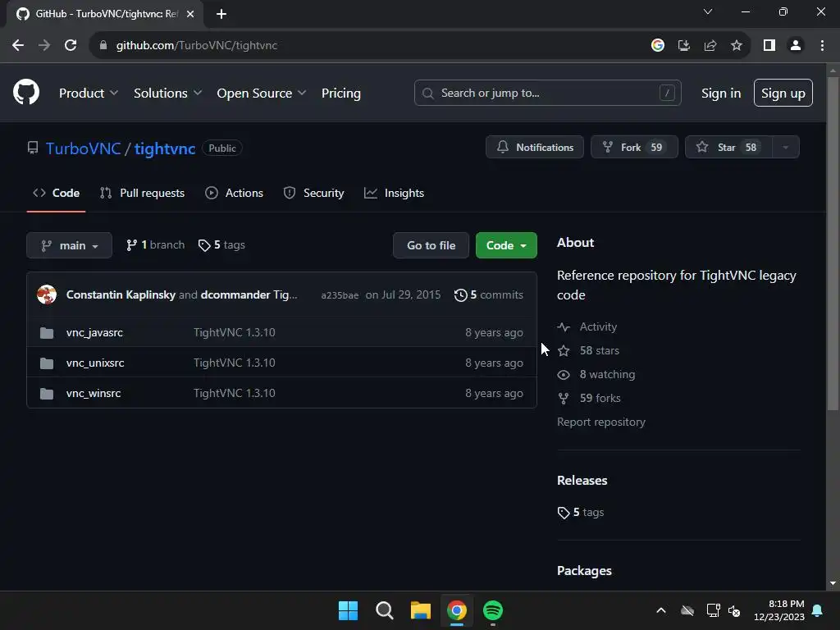The height and width of the screenshot is (630, 840).
Task: Open the vnc_unixsrc folder
Action: click(x=95, y=363)
